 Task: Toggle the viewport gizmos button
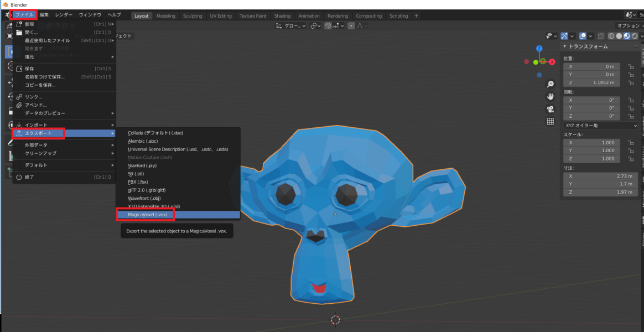click(564, 36)
